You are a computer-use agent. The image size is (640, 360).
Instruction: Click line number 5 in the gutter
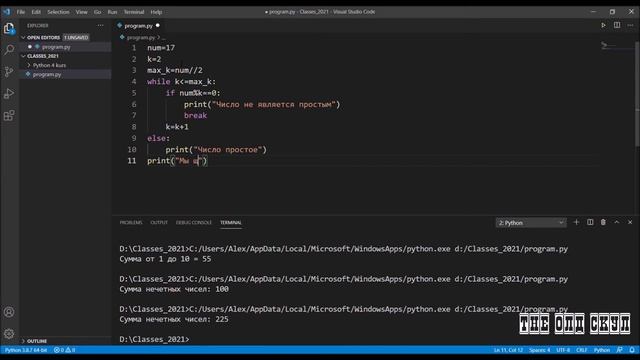click(x=134, y=93)
